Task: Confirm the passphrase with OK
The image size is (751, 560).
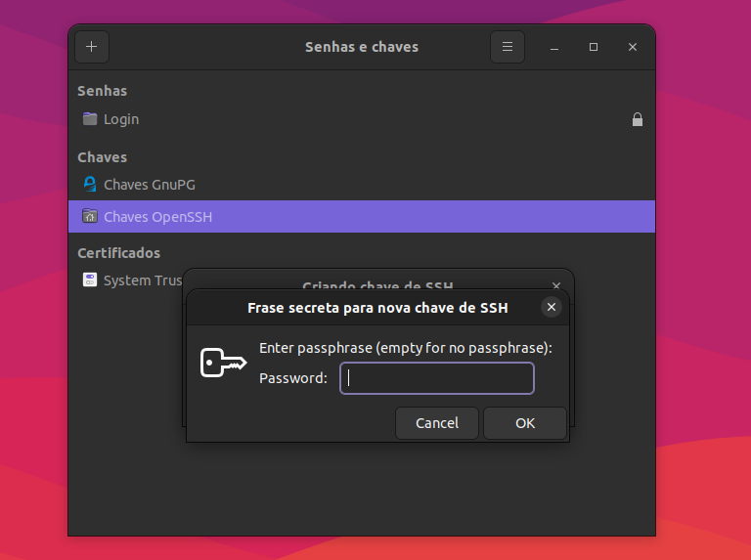Action: click(525, 423)
